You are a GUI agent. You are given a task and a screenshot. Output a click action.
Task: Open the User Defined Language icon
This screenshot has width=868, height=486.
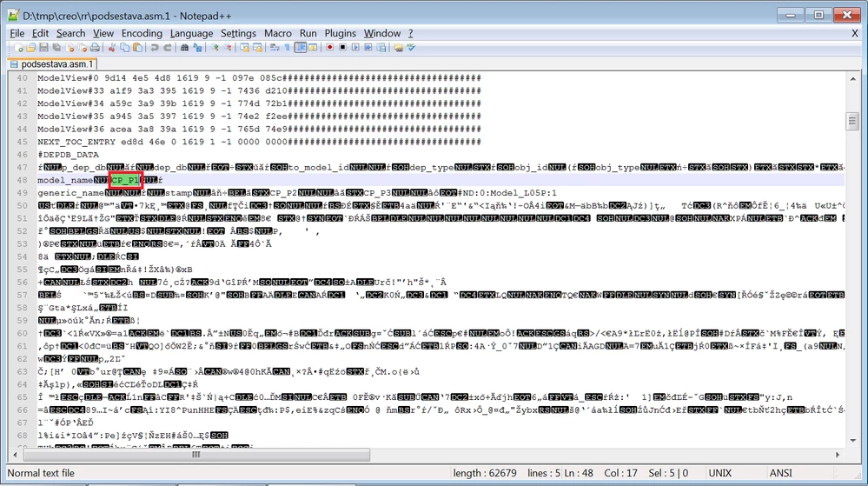(313, 48)
